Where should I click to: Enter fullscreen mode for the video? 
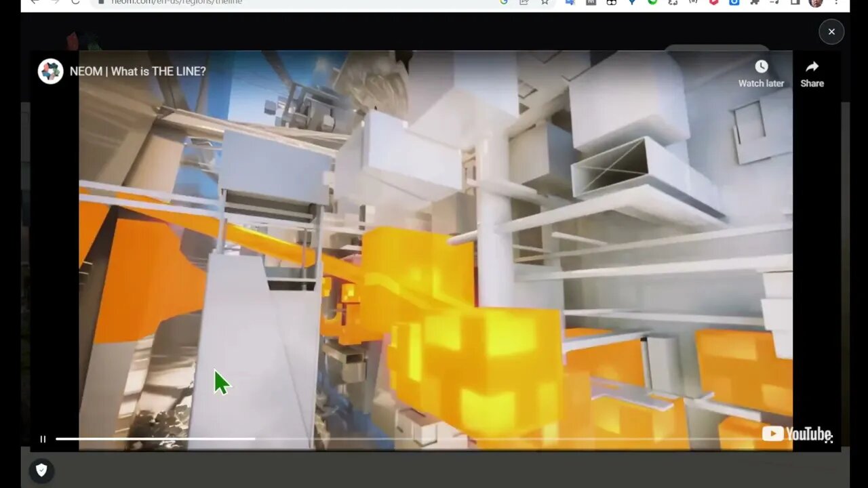pos(829,439)
